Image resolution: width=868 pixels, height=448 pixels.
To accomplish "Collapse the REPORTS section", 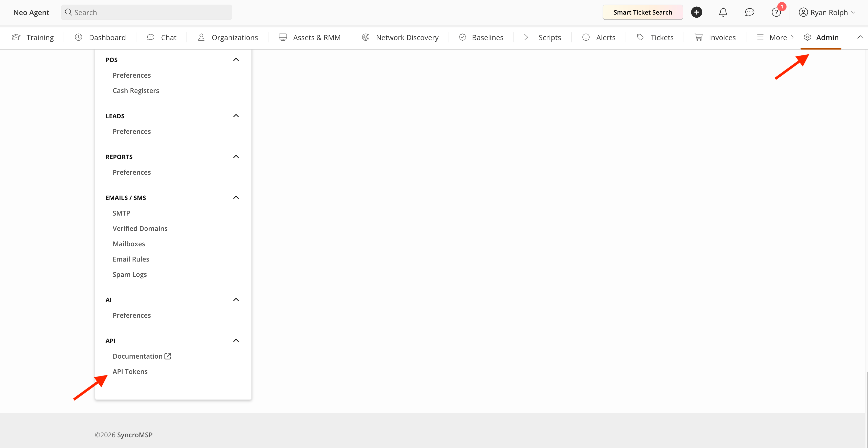I will [x=236, y=157].
